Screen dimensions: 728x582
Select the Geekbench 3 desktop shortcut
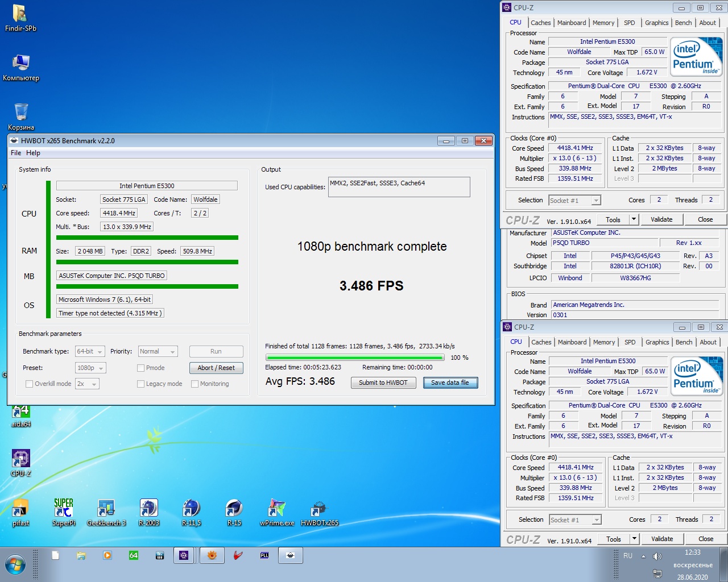106,512
